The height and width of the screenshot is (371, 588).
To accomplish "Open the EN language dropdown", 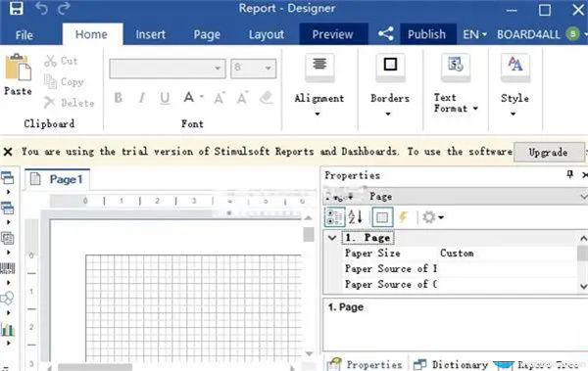I will 474,34.
